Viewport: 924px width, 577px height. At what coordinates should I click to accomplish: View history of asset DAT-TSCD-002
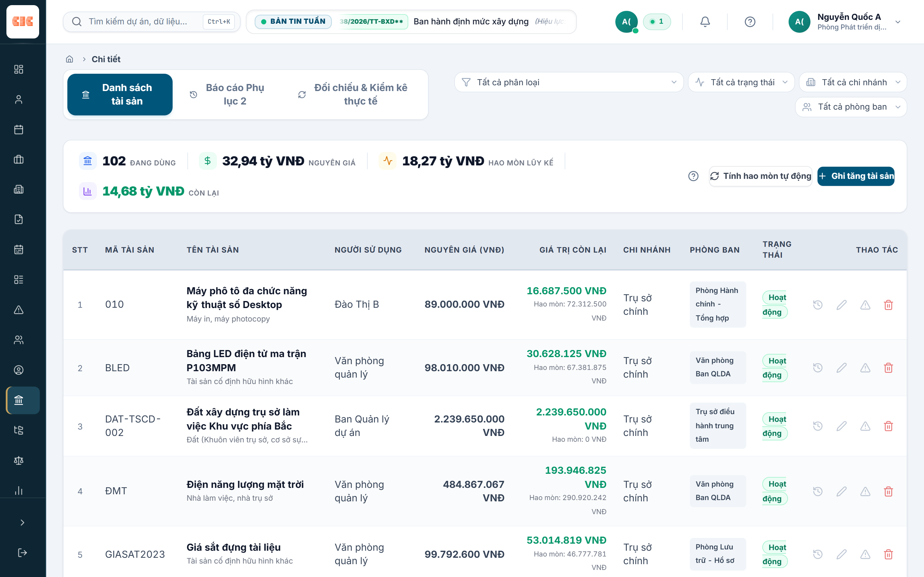click(x=817, y=426)
